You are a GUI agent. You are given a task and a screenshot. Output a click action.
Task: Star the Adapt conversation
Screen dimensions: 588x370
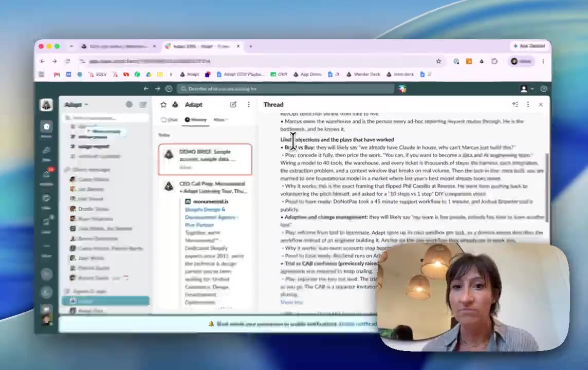click(x=163, y=105)
